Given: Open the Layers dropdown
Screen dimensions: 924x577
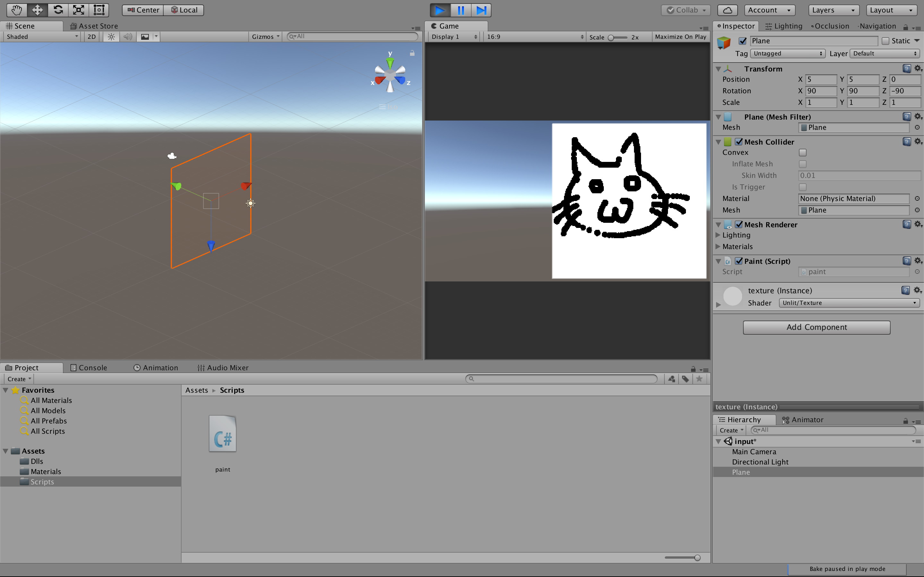Looking at the screenshot, I should [834, 10].
